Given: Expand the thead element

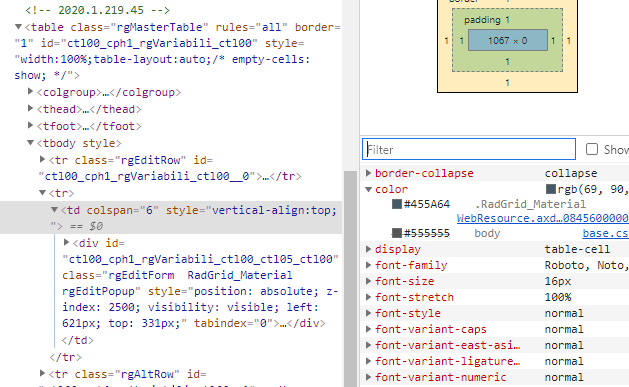Looking at the screenshot, I should (30, 108).
